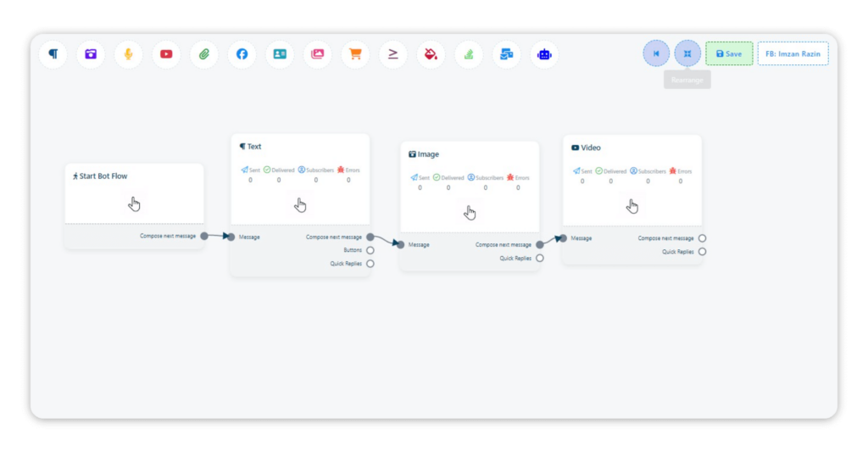Save the bot flow

click(x=729, y=53)
